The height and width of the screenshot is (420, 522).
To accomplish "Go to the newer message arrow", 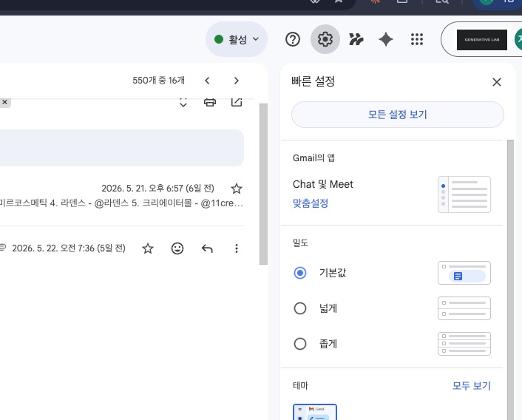I will tap(207, 81).
